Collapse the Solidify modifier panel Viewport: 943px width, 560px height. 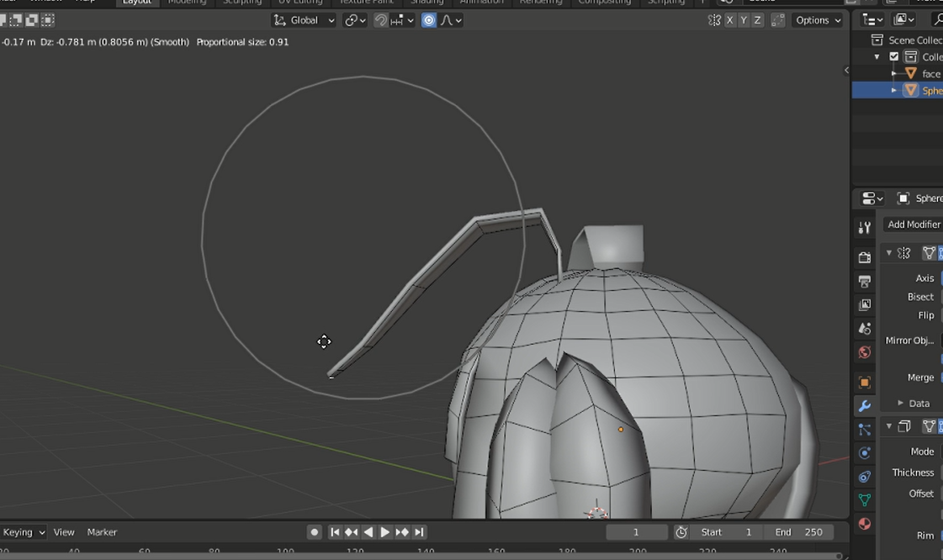(889, 426)
